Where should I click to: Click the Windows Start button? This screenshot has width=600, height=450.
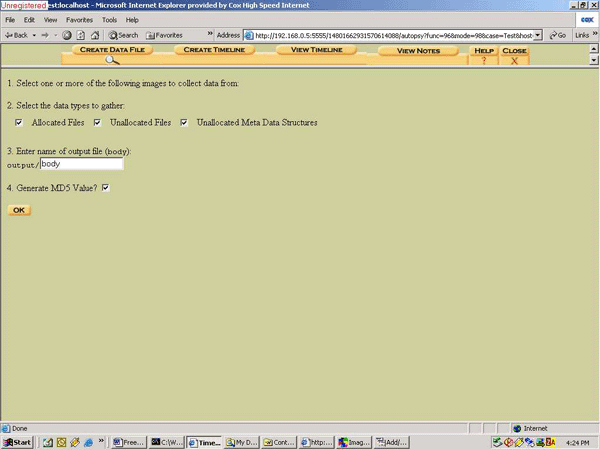tap(17, 442)
